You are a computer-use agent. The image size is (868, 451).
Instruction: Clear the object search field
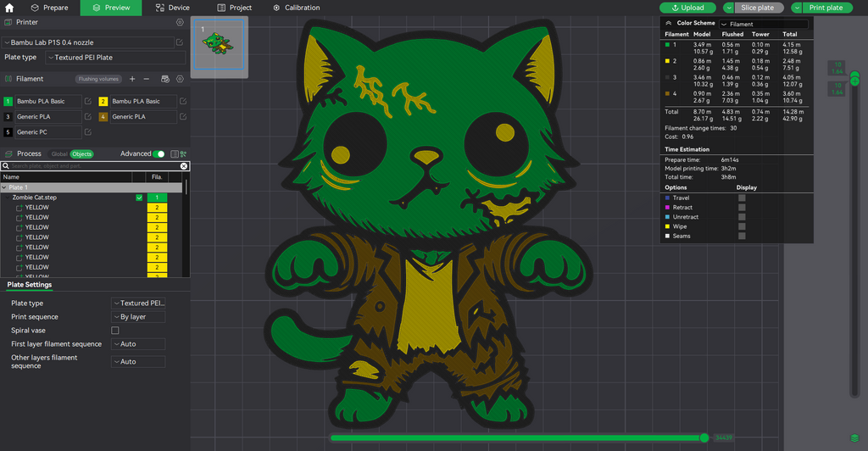pyautogui.click(x=184, y=166)
